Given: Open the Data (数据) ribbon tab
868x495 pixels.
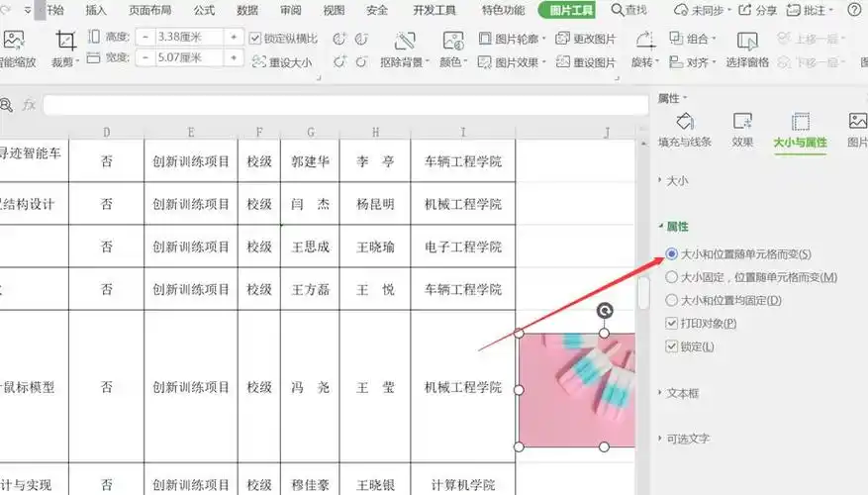Looking at the screenshot, I should pyautogui.click(x=247, y=10).
